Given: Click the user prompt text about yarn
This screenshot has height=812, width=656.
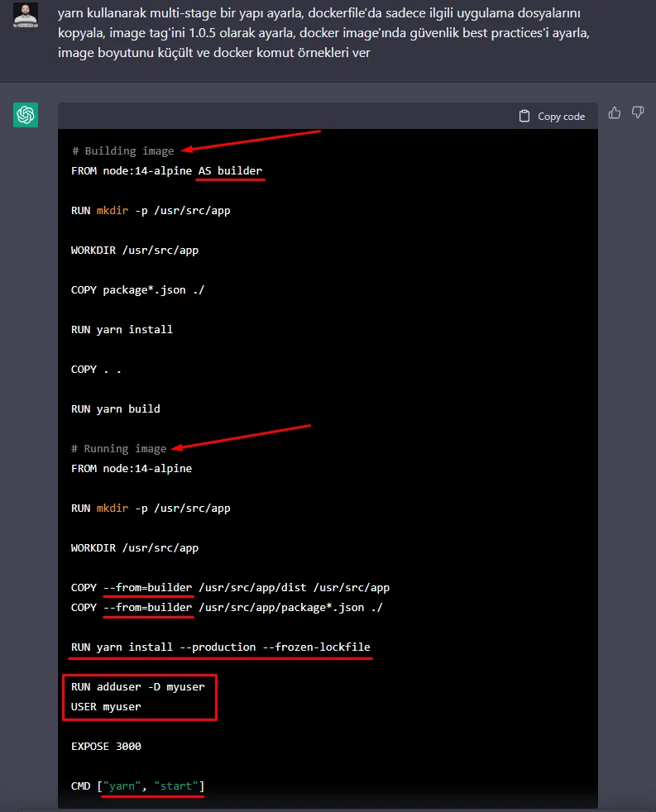Looking at the screenshot, I should tap(323, 33).
